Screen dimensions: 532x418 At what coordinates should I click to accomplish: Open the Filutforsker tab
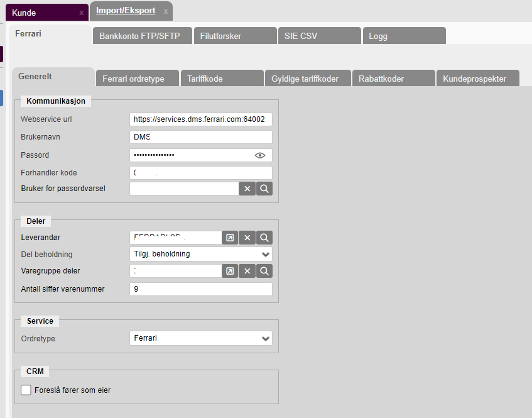[x=235, y=36]
